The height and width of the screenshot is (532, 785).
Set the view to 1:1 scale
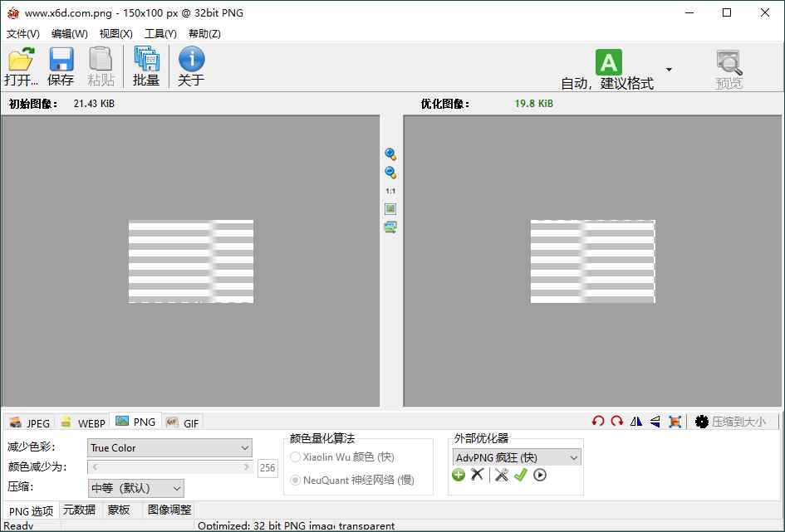(x=390, y=191)
